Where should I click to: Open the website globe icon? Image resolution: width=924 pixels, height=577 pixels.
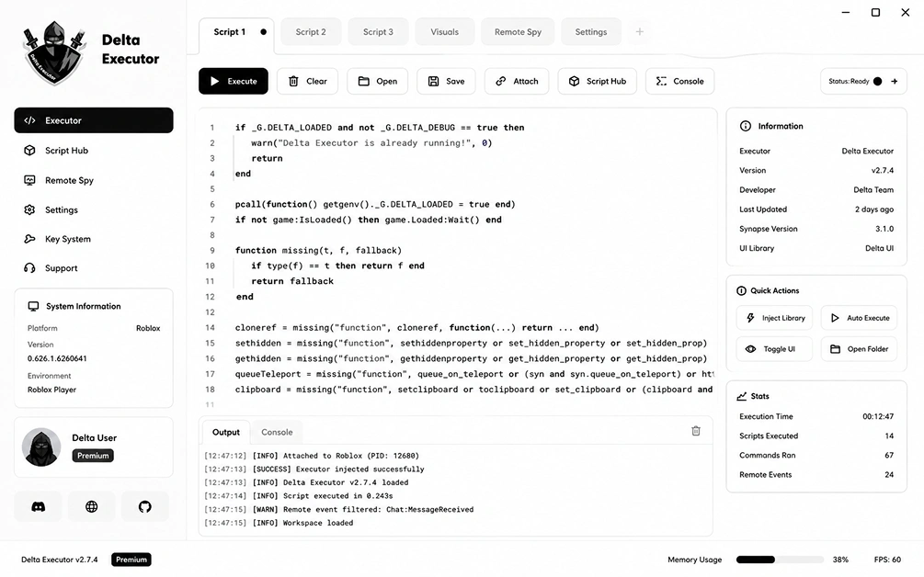click(91, 506)
